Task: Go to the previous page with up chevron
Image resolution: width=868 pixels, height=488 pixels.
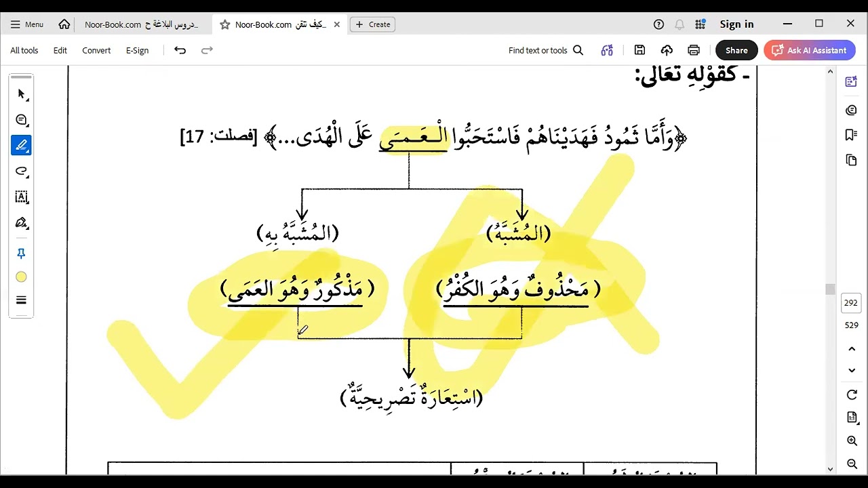Action: coord(852,349)
